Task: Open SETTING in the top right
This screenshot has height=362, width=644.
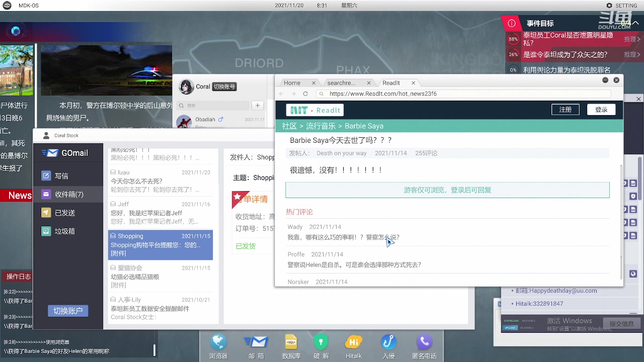Action: [x=622, y=6]
